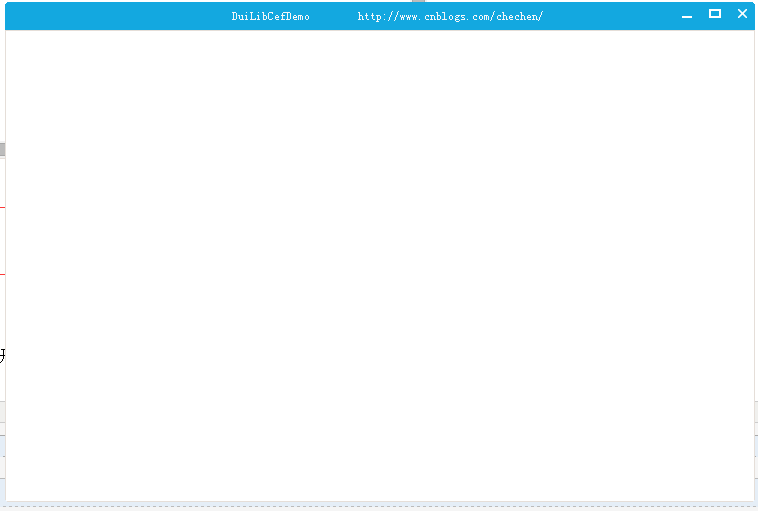Viewport: 758px width, 511px height.
Task: Close the DuiLibCefDemo window
Action: (x=743, y=14)
